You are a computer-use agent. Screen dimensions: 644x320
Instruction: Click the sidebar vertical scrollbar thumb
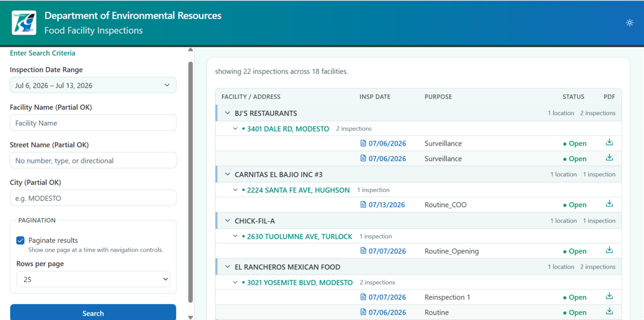[190, 182]
